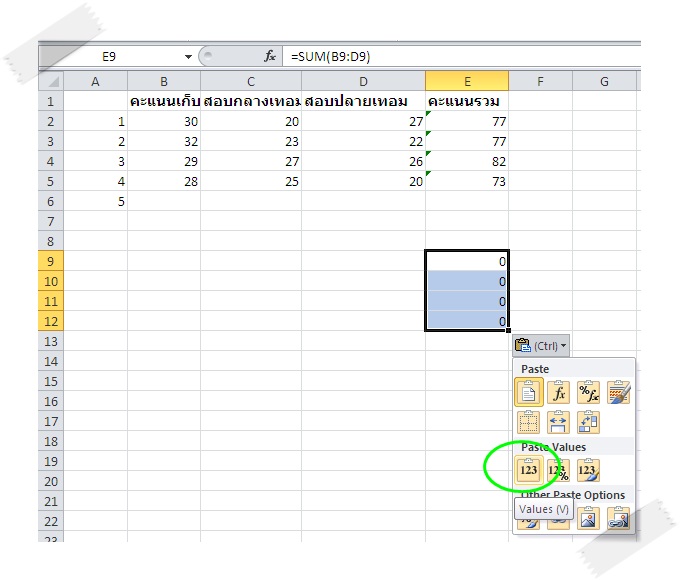Click cell D3 containing 22
The image size is (680, 580).
click(363, 141)
